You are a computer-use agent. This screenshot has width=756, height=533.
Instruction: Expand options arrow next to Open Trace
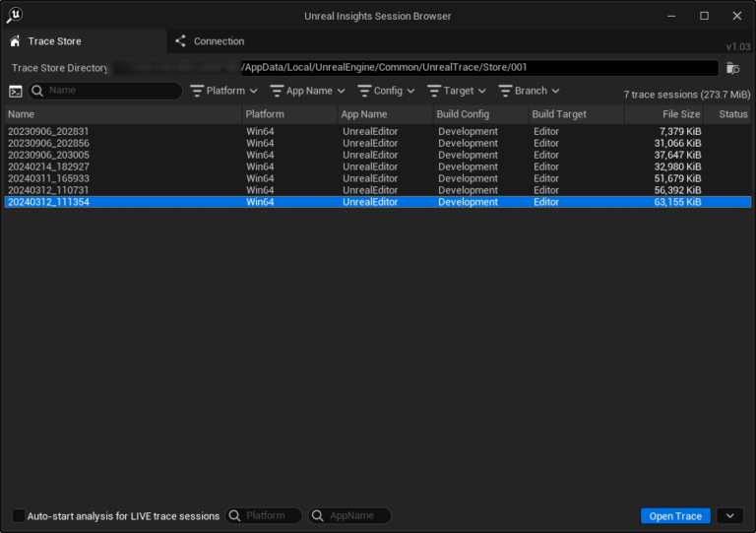coord(728,516)
